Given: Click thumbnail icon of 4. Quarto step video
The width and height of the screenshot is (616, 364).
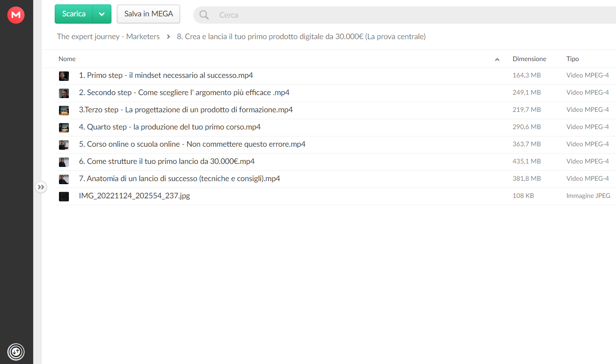Looking at the screenshot, I should point(64,128).
